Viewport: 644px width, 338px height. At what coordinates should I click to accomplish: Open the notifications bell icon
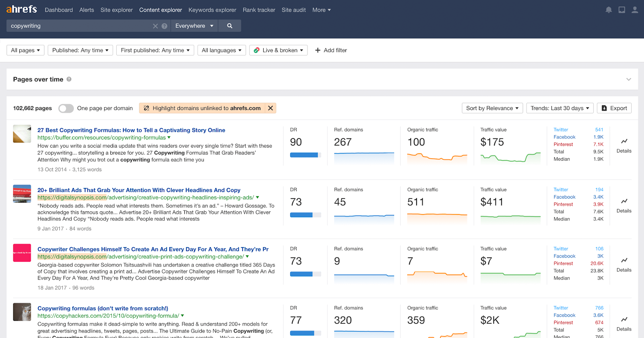click(x=609, y=10)
